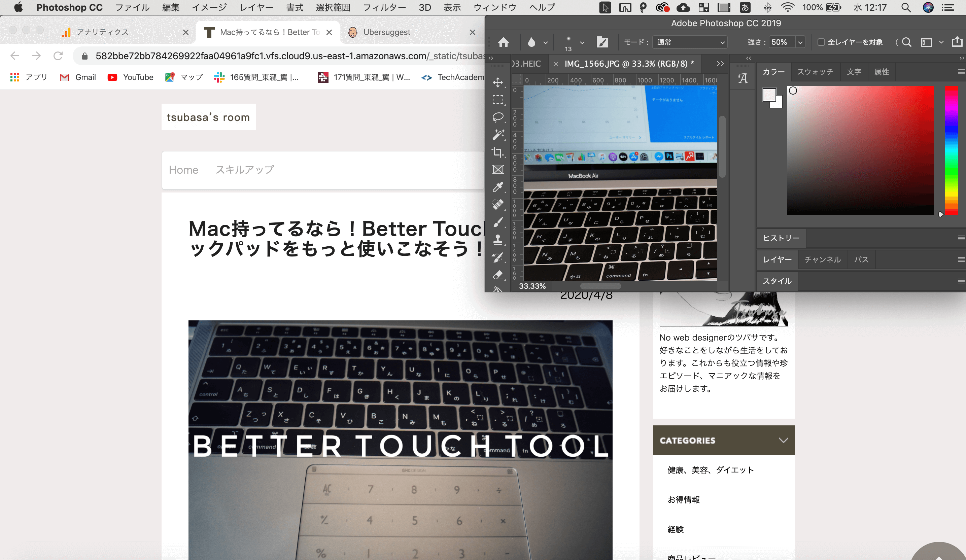The image size is (966, 560).
Task: Open the brush settings panel icon
Action: [x=602, y=42]
